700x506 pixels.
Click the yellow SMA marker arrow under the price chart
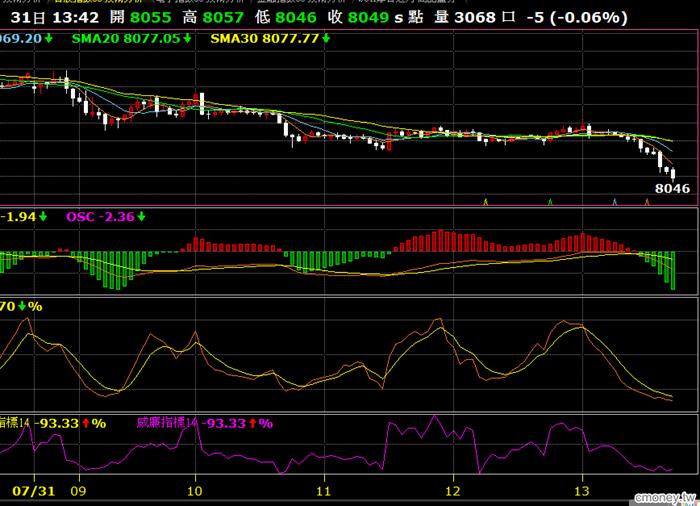486,202
